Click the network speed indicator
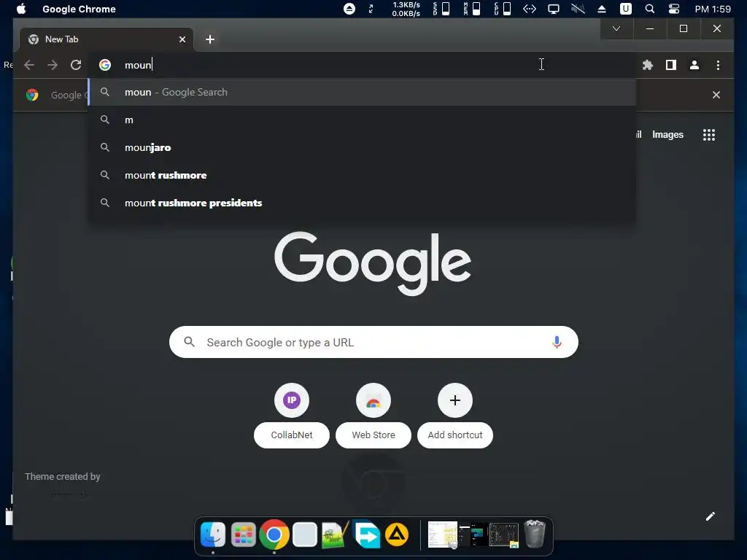This screenshot has width=747, height=560. [406, 9]
